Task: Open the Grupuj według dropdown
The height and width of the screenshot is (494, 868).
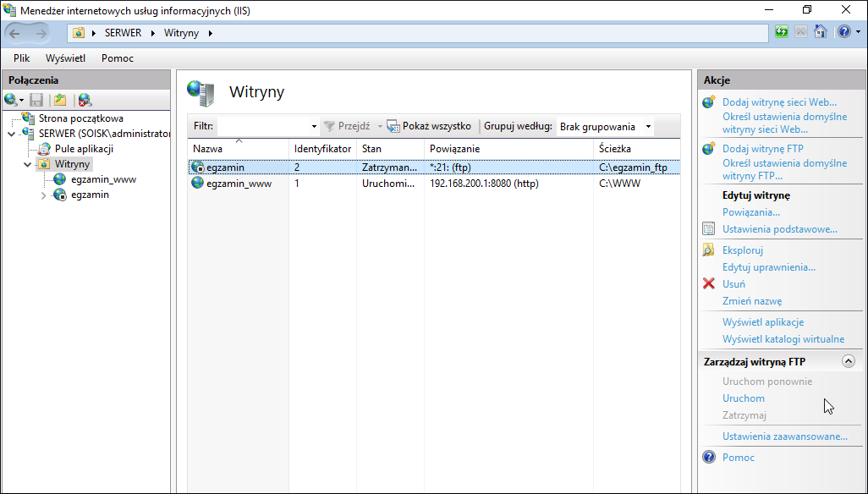Action: (605, 127)
